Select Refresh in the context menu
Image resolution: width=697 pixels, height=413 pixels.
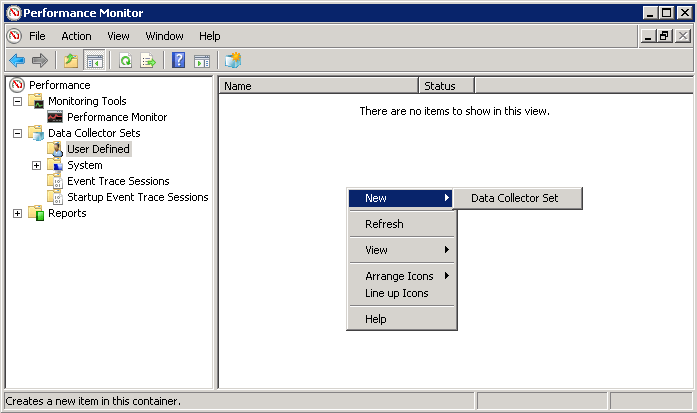(x=384, y=224)
